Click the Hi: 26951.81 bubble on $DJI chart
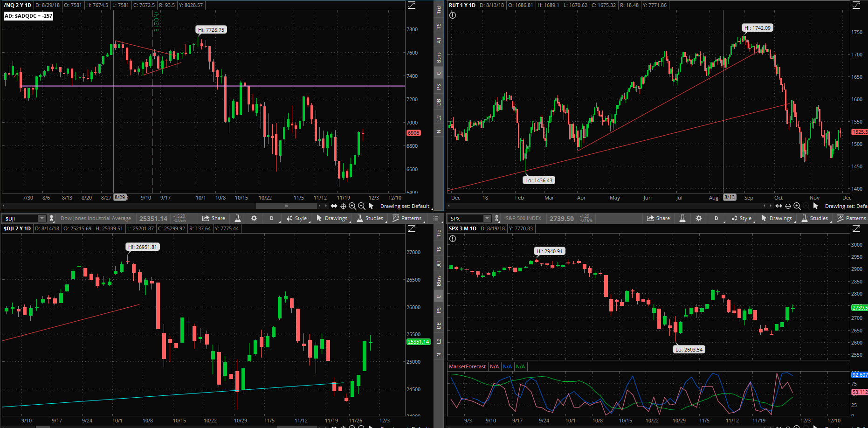Screen dimensions: 868x428 pos(143,247)
